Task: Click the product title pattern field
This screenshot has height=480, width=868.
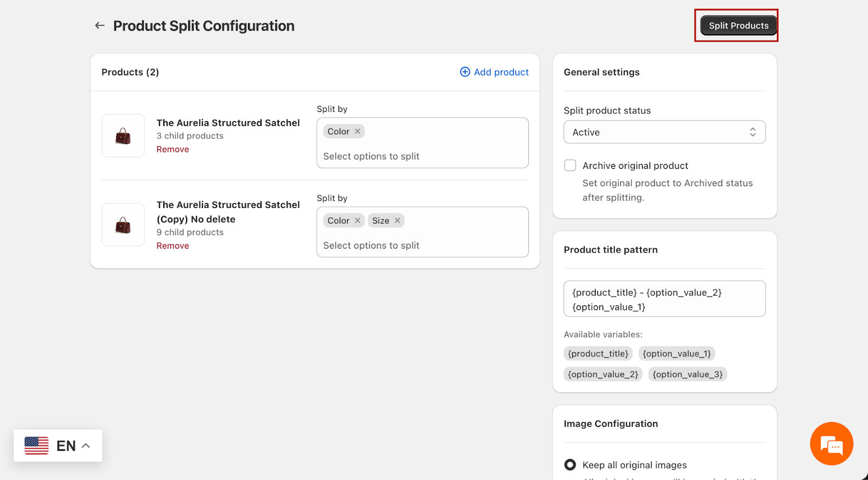Action: coord(664,299)
